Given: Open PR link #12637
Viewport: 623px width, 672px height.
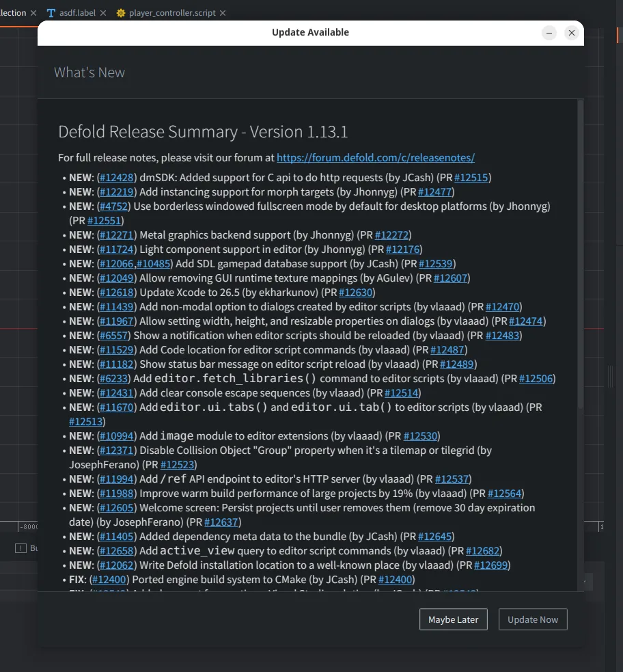Looking at the screenshot, I should [x=221, y=522].
